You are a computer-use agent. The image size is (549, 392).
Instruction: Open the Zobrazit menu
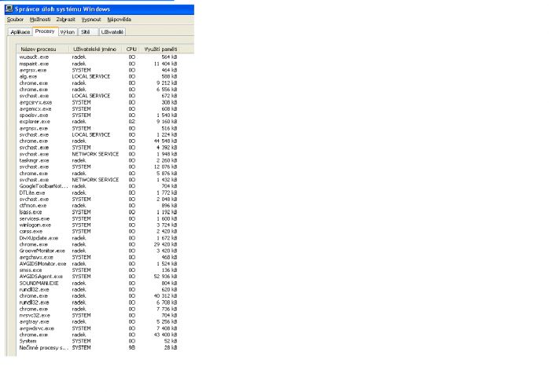66,20
